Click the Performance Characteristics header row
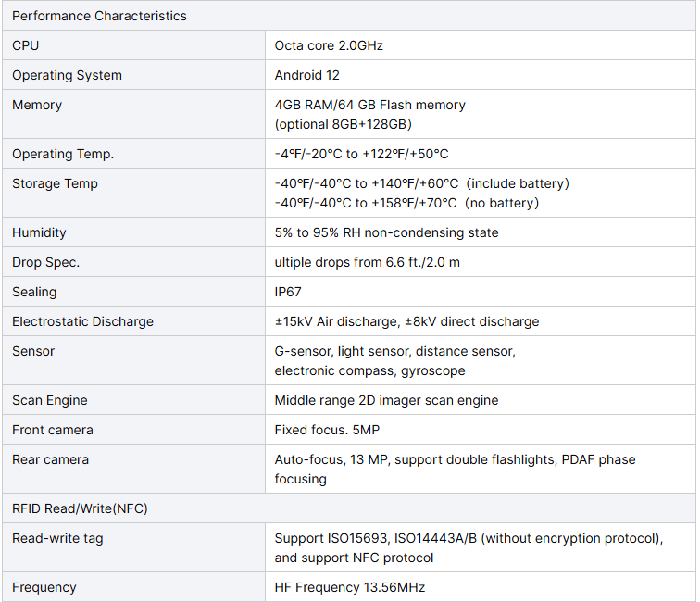Screen dimensions: 700x602 tap(349, 16)
